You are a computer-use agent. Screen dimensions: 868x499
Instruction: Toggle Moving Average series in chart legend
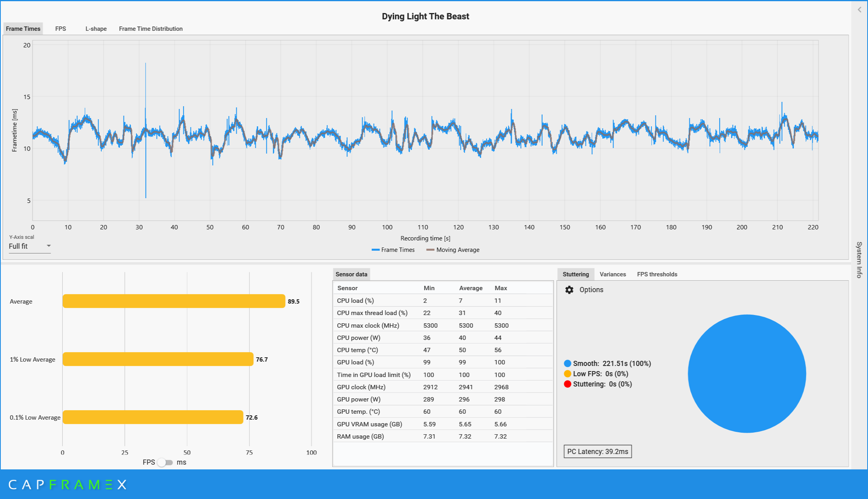pos(453,250)
